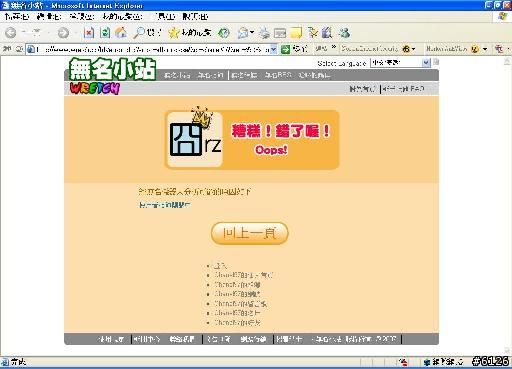
Task: Click the first bullet link in list
Action: (x=220, y=266)
